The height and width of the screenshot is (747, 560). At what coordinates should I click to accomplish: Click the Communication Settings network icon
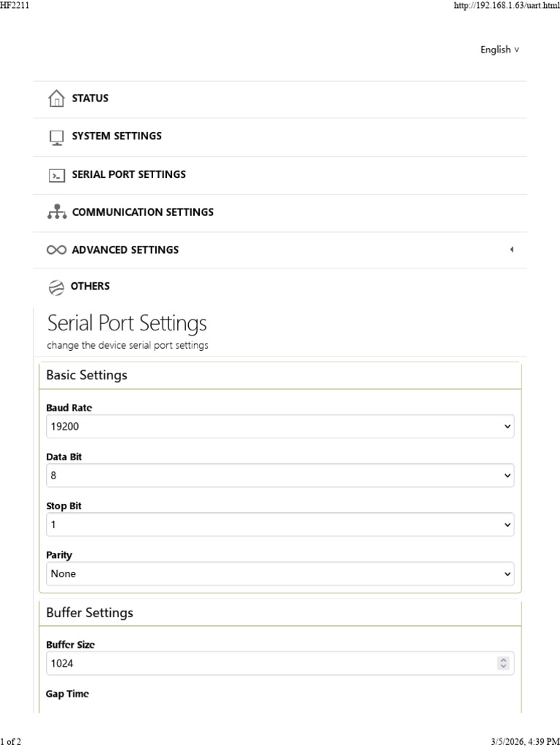[57, 212]
